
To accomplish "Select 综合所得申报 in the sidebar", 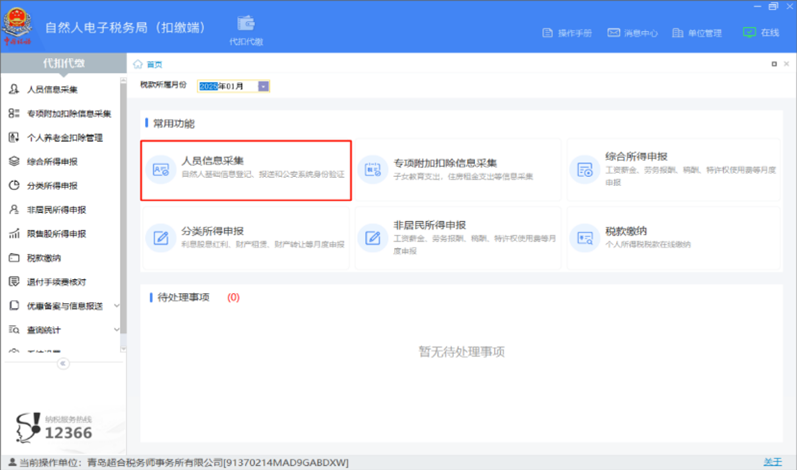I will [x=52, y=162].
